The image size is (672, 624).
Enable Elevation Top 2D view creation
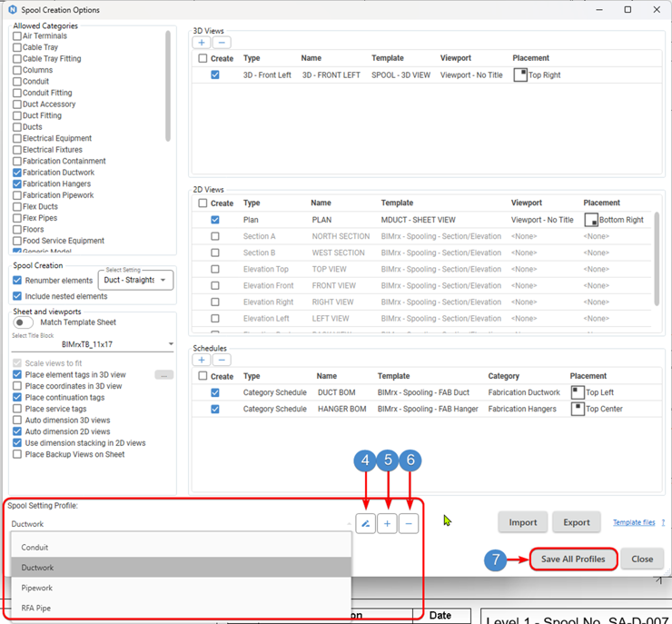point(215,269)
